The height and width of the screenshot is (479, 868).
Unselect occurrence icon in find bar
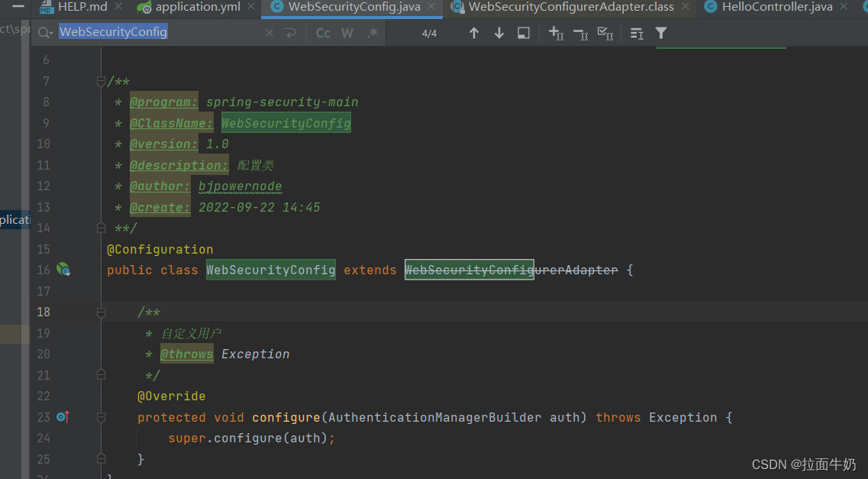click(581, 34)
